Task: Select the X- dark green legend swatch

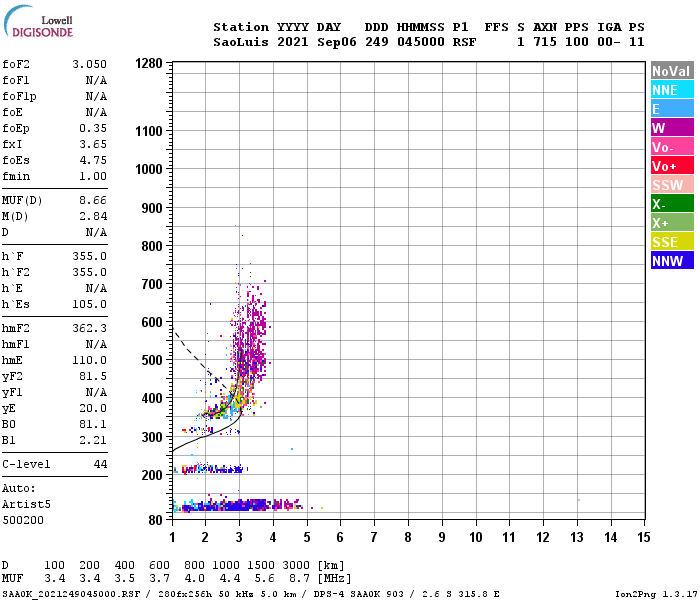Action: coord(672,204)
